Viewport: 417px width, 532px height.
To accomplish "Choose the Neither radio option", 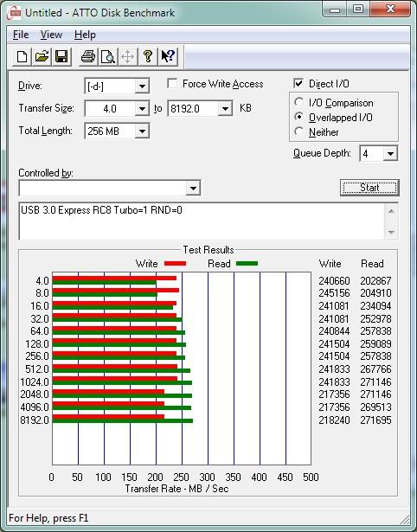I will click(299, 131).
